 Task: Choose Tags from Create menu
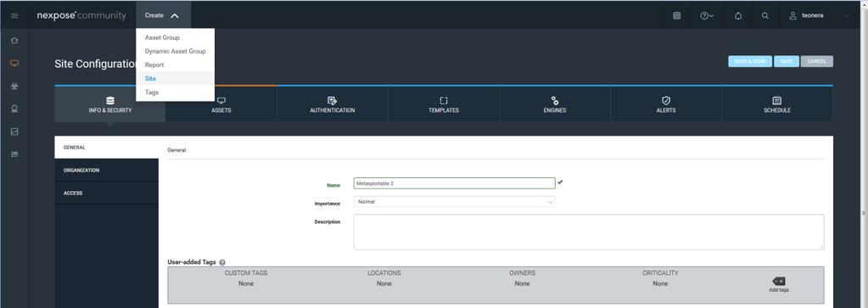pos(175,92)
